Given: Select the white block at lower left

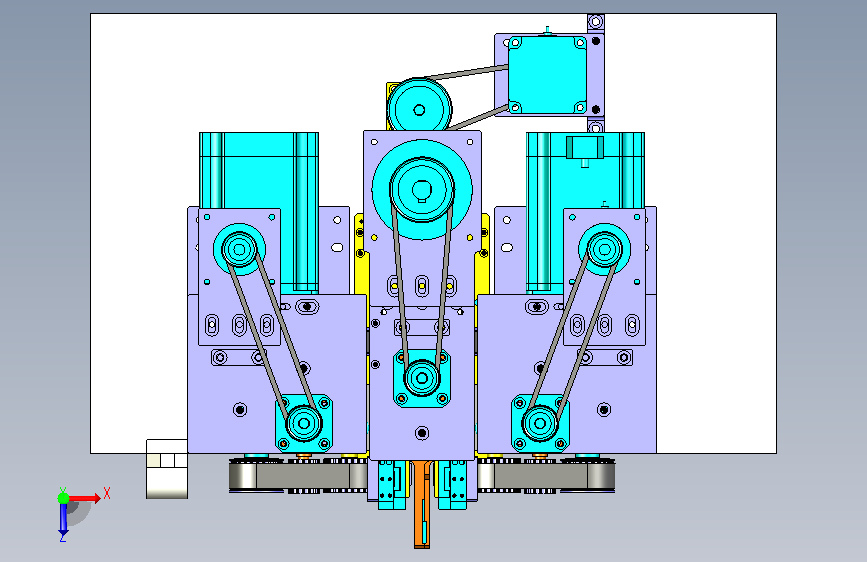Looking at the screenshot, I should [x=166, y=469].
